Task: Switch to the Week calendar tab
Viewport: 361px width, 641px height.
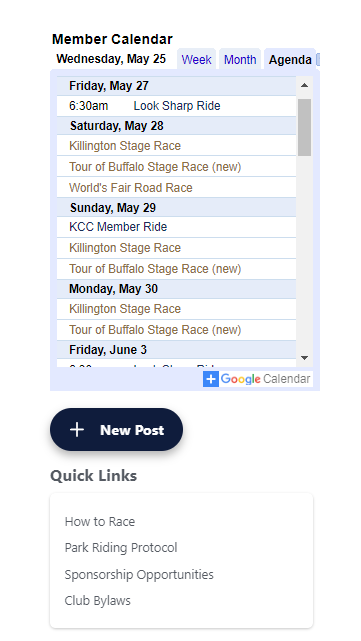Action: [196, 60]
